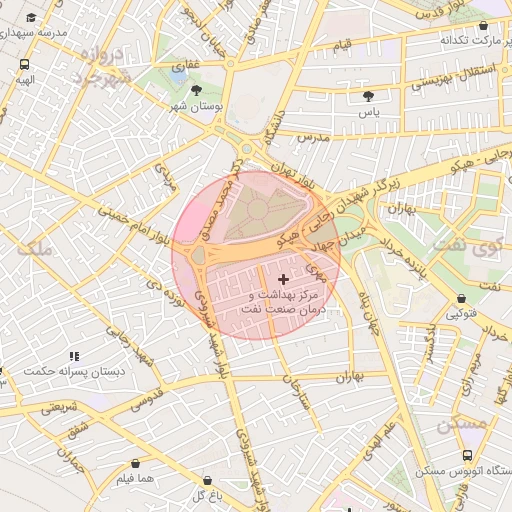The image size is (512, 512).
Task: Click the bus icon above ایستگاه اتوبوس مسکن
Action: tap(467, 455)
